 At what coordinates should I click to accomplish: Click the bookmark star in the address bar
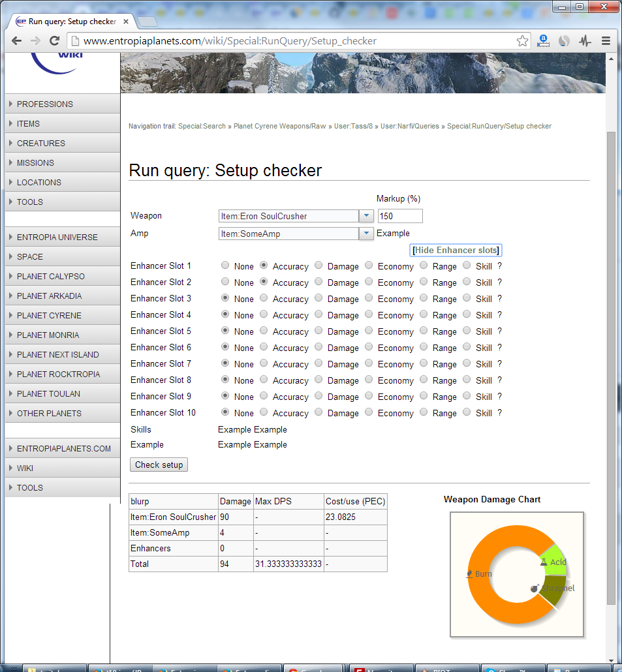coord(522,41)
